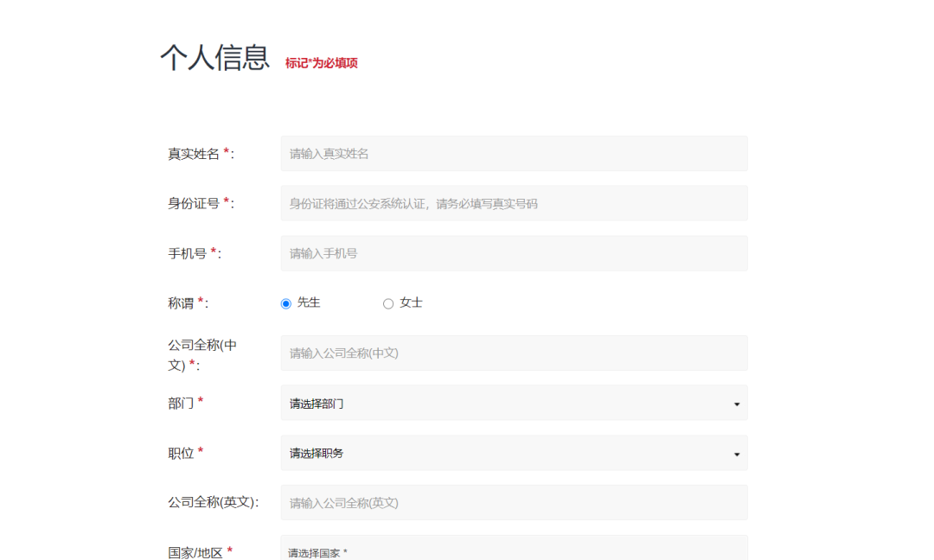The height and width of the screenshot is (560, 934).
Task: Click the 公司全称(英文) input box
Action: (514, 503)
